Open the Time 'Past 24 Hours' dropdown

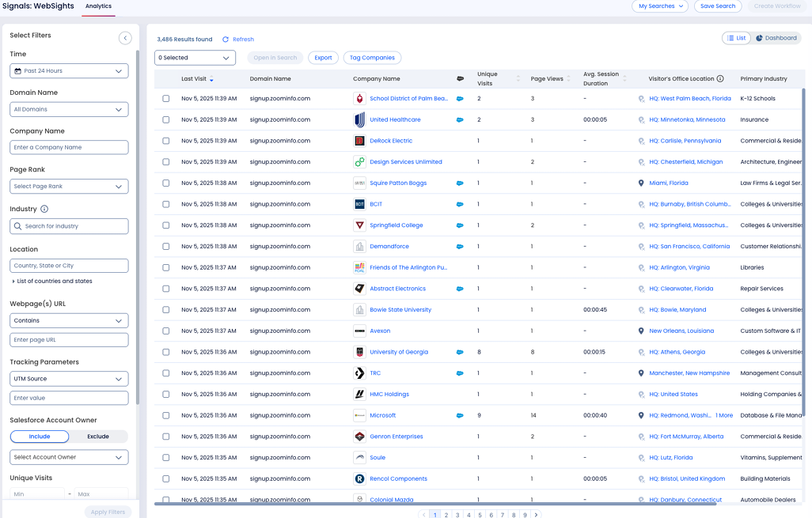click(69, 71)
